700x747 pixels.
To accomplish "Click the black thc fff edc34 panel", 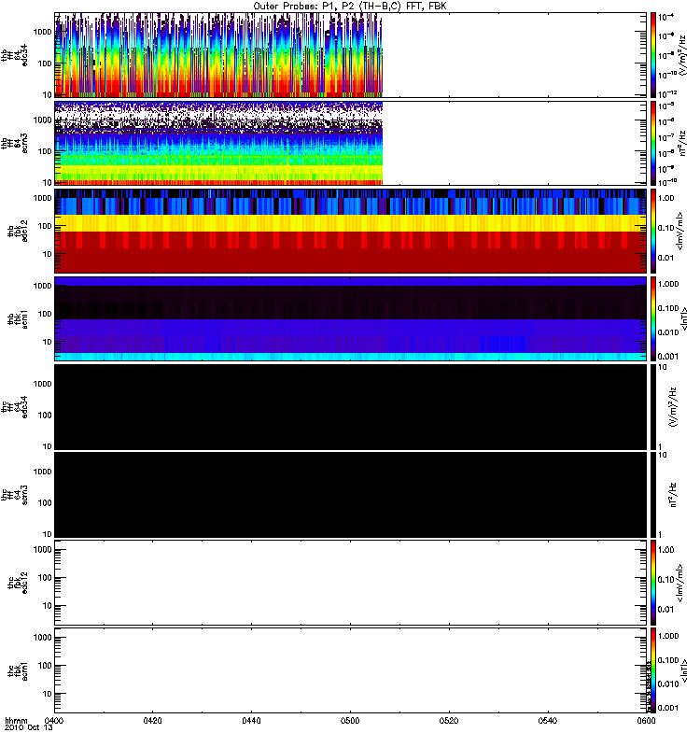I will tap(351, 407).
